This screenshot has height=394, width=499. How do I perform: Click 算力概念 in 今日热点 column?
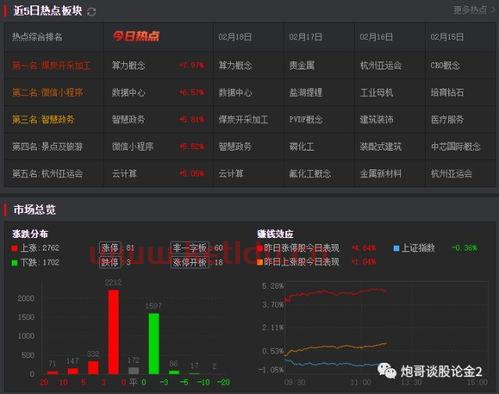pyautogui.click(x=129, y=65)
